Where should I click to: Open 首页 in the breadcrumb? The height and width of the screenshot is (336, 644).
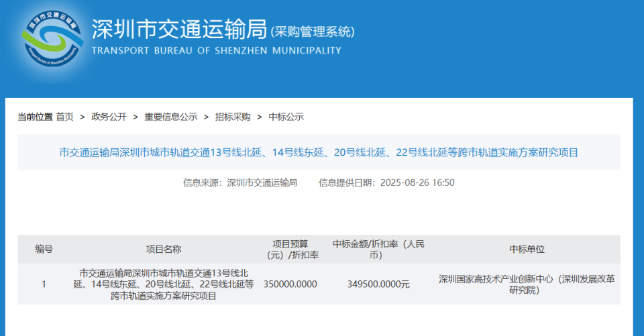(x=65, y=117)
